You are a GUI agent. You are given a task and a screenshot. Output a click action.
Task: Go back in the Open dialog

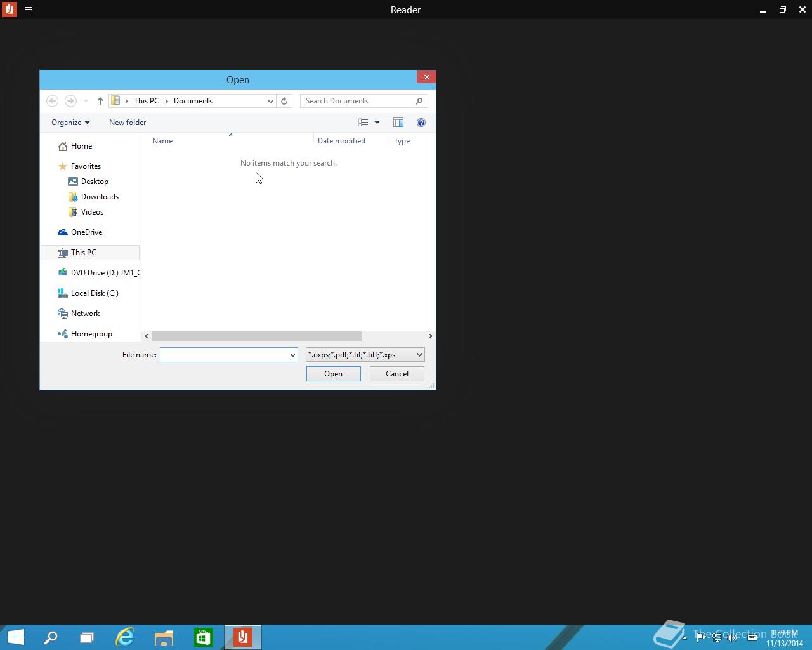(x=53, y=101)
